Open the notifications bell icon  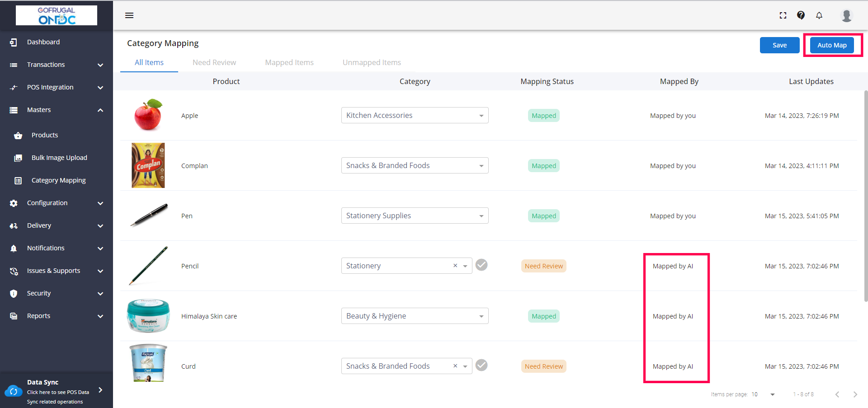819,15
